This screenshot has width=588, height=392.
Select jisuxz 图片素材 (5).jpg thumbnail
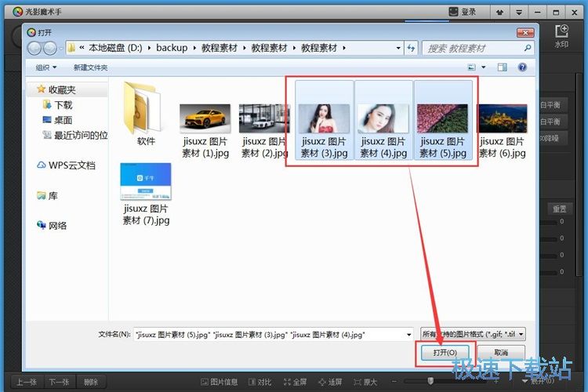point(443,120)
